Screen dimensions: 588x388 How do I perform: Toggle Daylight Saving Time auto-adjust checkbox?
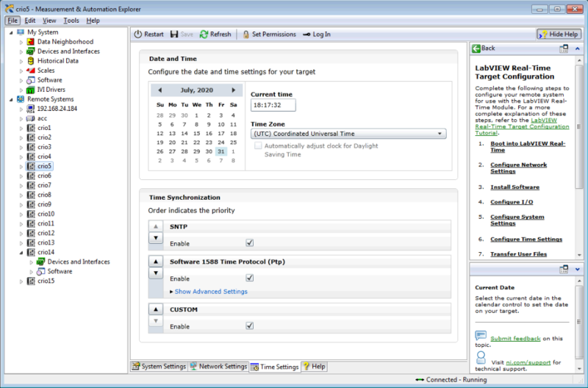click(258, 145)
